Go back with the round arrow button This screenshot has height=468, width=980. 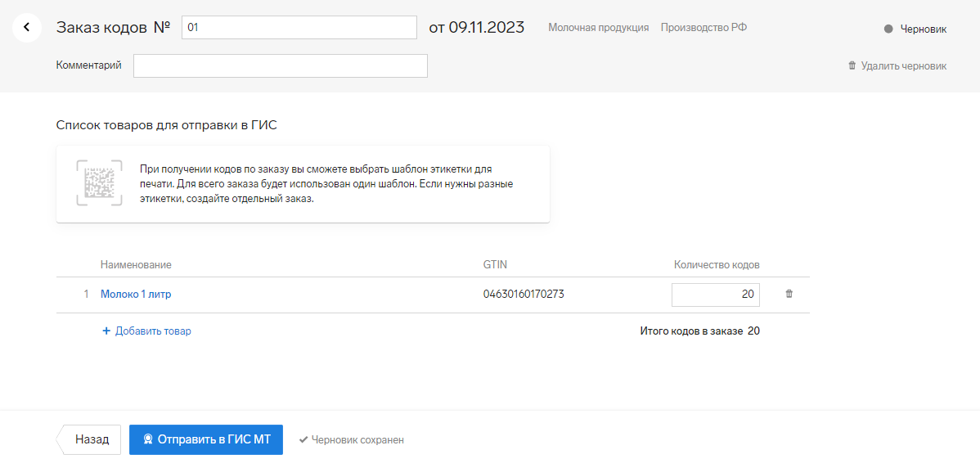click(27, 28)
